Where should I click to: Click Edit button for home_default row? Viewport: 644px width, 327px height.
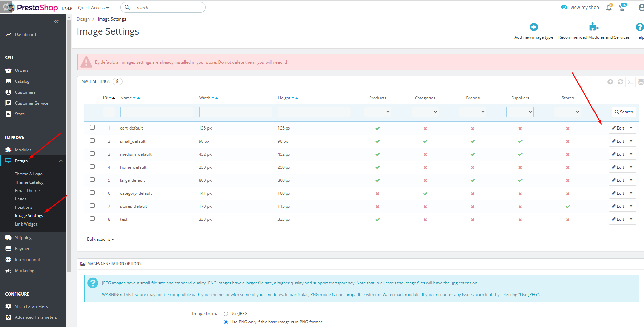(618, 167)
